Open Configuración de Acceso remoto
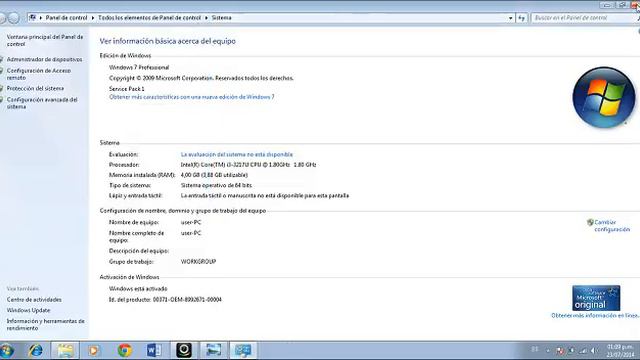This screenshot has height=360, width=640. (39, 74)
